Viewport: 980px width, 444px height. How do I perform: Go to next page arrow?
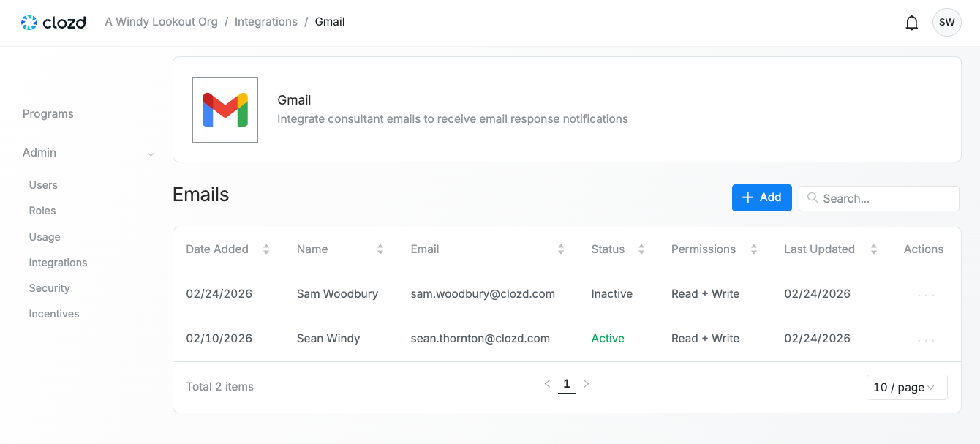(x=586, y=384)
